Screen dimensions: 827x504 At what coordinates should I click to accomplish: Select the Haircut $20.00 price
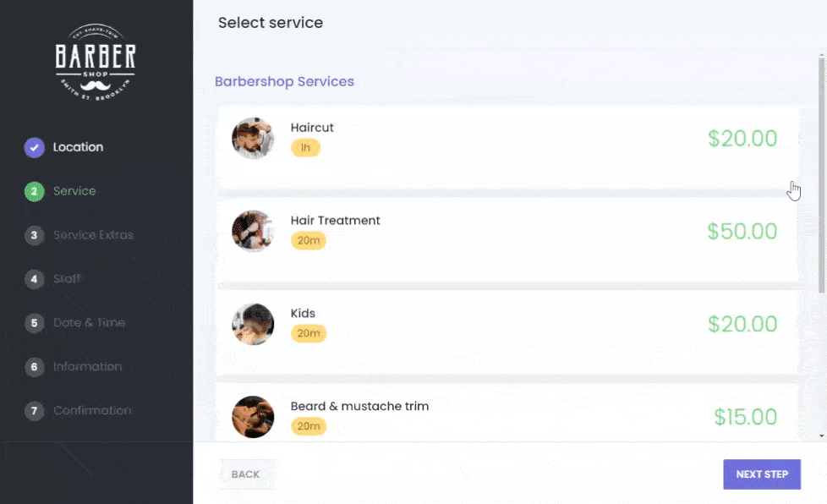pyautogui.click(x=742, y=139)
